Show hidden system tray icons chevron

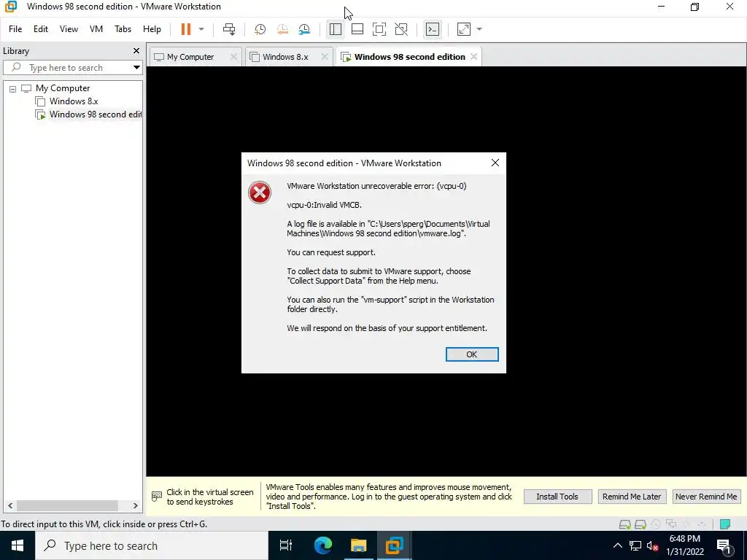617,545
